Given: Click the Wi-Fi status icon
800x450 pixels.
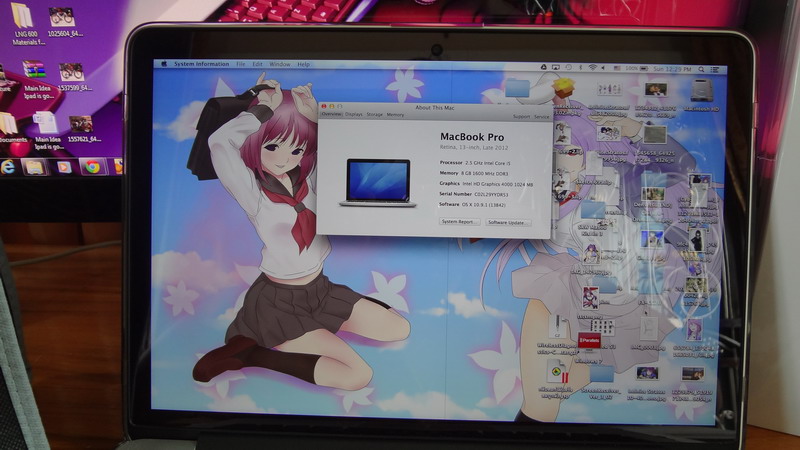Looking at the screenshot, I should (x=592, y=67).
